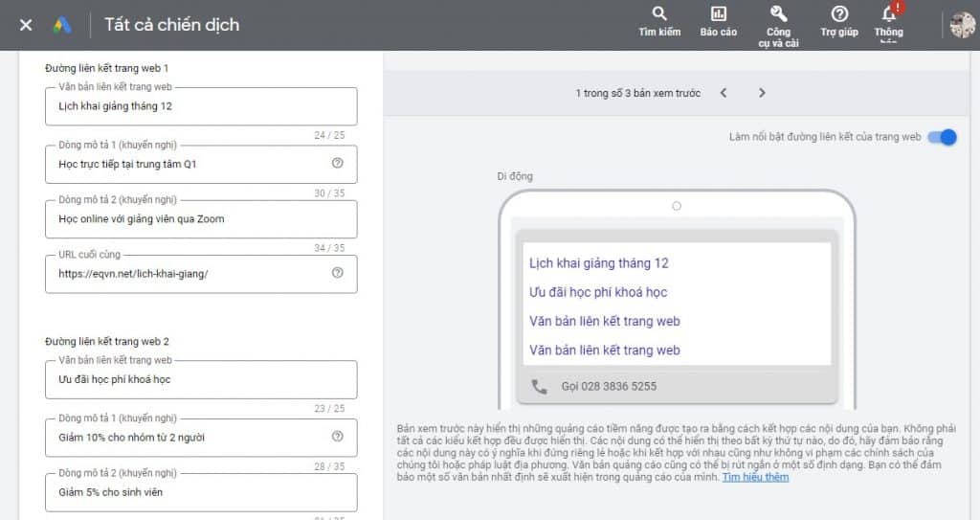Image resolution: width=980 pixels, height=520 pixels.
Task: Click help icon in URL cuối cùng field
Action: pos(338,273)
